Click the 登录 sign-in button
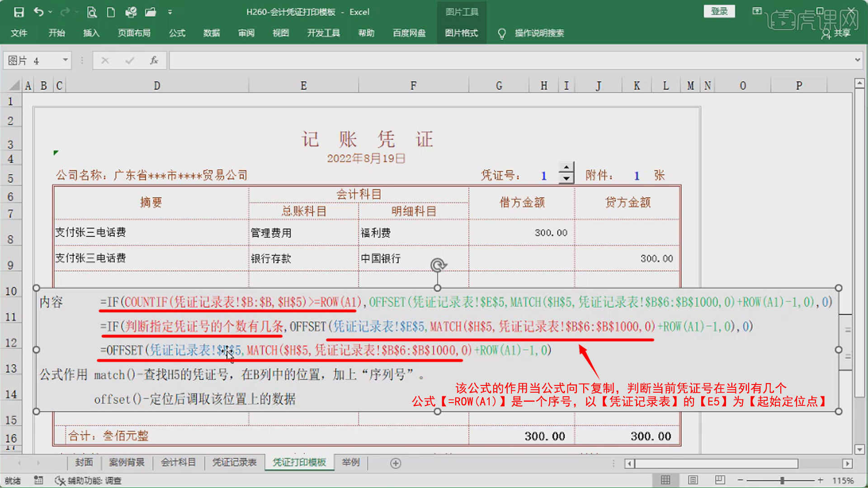 coord(719,11)
